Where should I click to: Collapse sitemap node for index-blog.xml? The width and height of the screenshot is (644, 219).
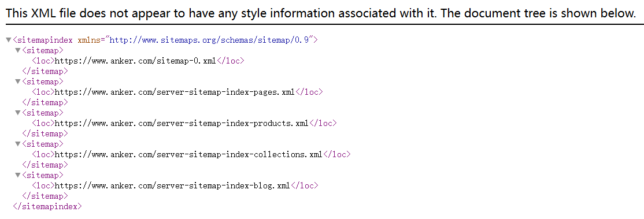point(18,176)
